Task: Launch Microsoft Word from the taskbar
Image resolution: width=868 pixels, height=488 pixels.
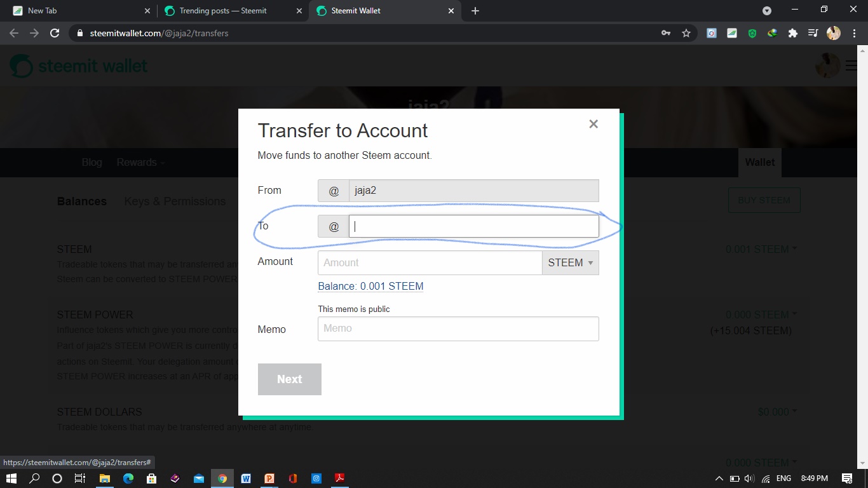Action: pyautogui.click(x=246, y=478)
